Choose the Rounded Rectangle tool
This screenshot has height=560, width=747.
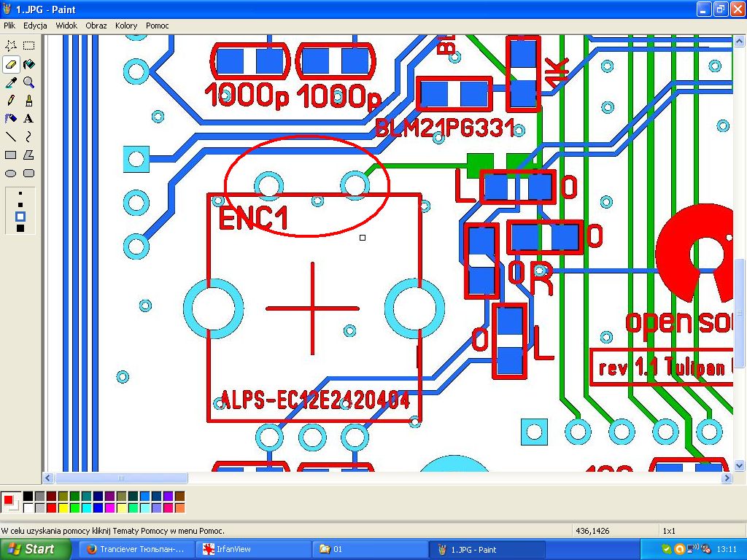coord(28,174)
